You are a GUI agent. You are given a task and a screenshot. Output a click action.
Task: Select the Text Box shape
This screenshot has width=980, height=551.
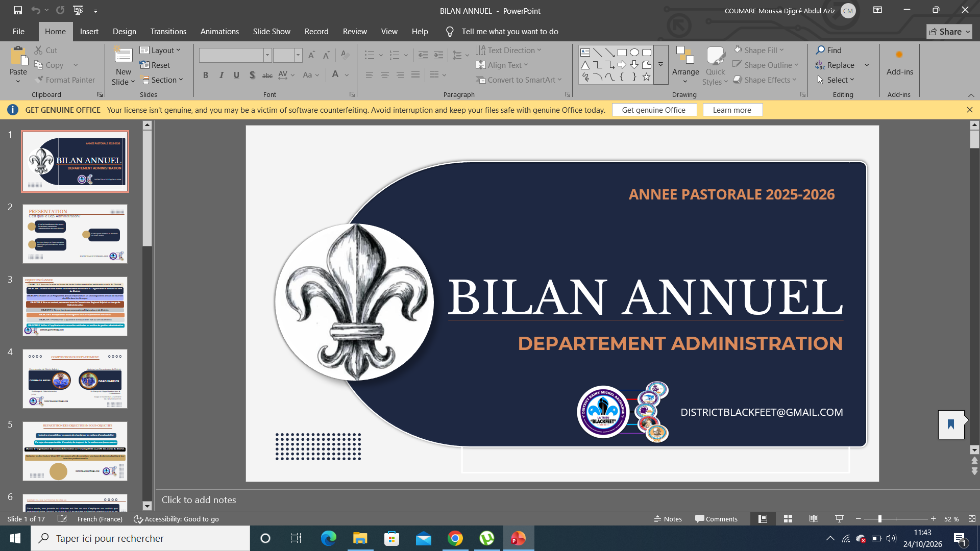click(x=585, y=52)
